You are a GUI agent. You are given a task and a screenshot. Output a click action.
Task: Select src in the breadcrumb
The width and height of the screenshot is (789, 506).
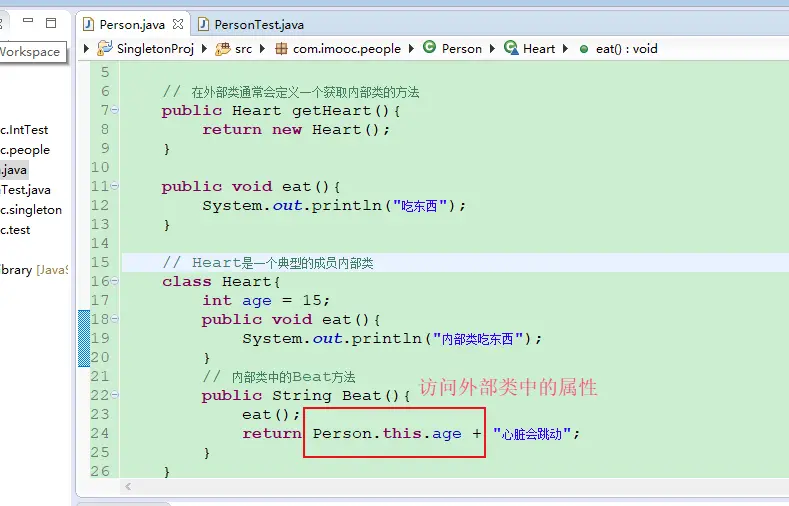pyautogui.click(x=244, y=49)
